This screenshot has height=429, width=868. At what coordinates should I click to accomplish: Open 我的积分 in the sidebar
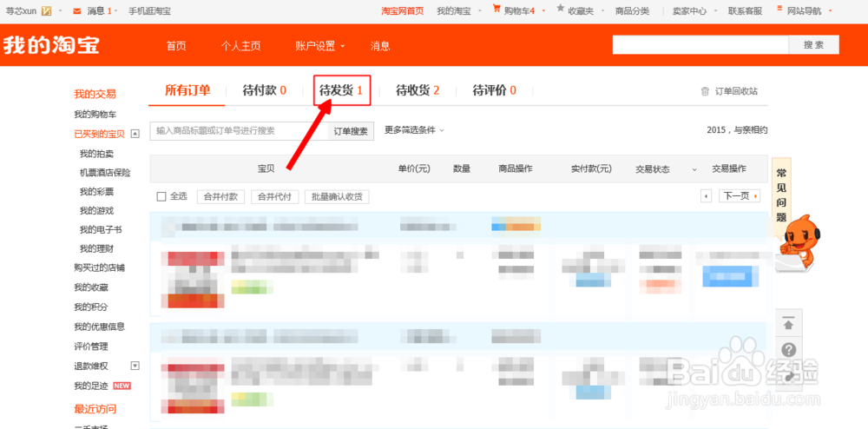[91, 307]
